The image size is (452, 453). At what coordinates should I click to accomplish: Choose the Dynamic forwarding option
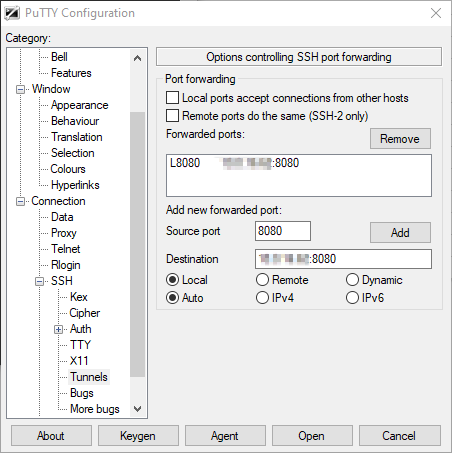click(x=352, y=280)
